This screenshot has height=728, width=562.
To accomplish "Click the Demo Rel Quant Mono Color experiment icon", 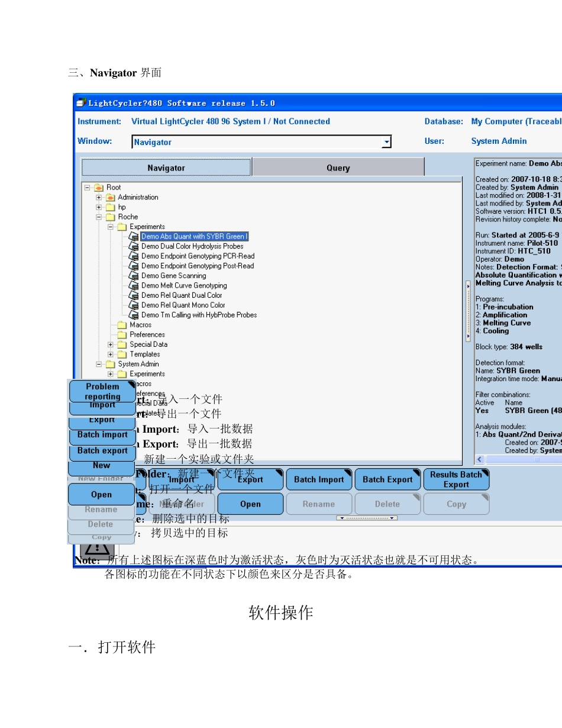I will (134, 305).
